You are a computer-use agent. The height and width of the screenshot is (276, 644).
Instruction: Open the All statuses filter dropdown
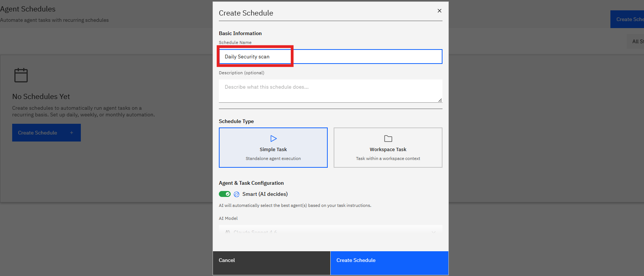(x=636, y=41)
